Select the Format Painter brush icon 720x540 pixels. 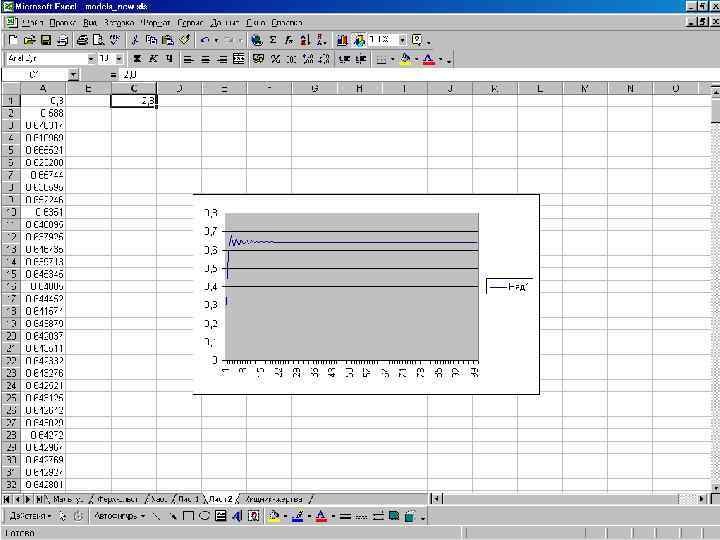tap(185, 40)
